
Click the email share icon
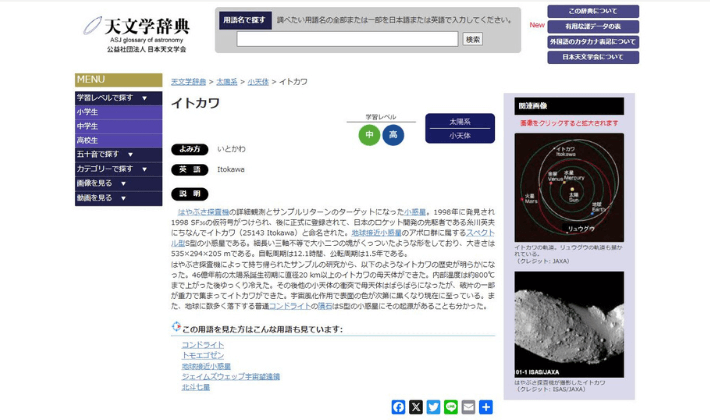click(x=468, y=407)
